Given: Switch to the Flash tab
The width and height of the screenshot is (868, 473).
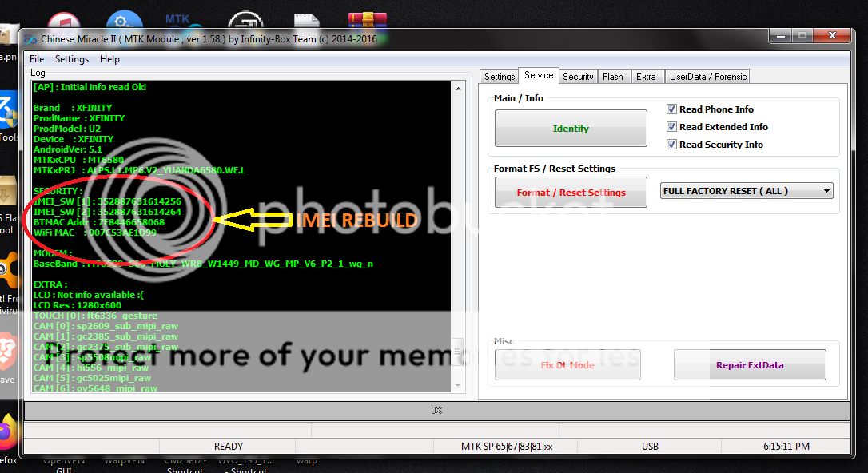Looking at the screenshot, I should tap(613, 77).
